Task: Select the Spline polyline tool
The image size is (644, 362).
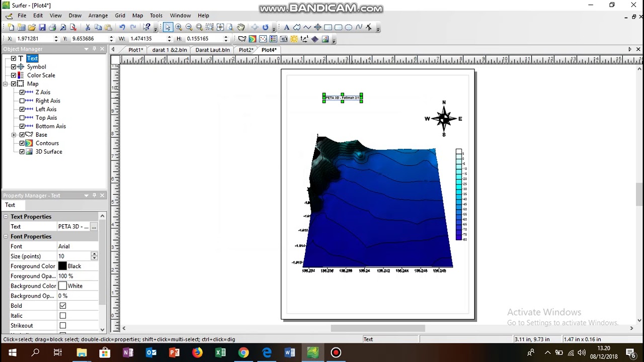Action: click(359, 27)
